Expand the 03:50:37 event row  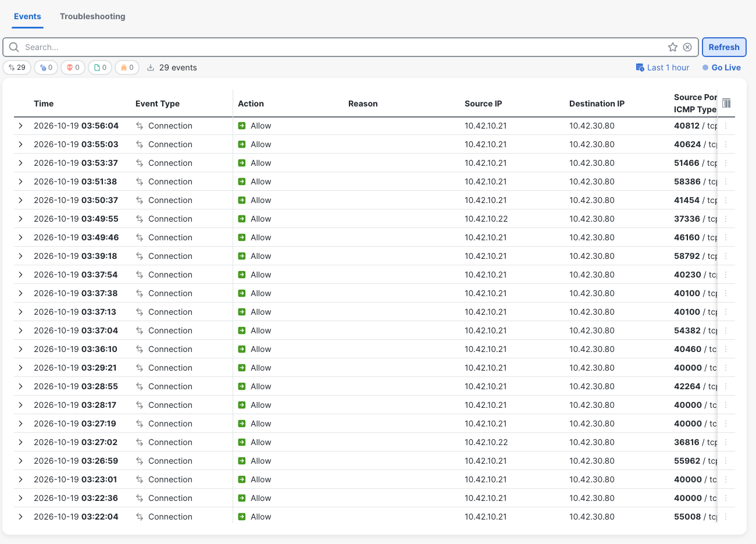(20, 200)
